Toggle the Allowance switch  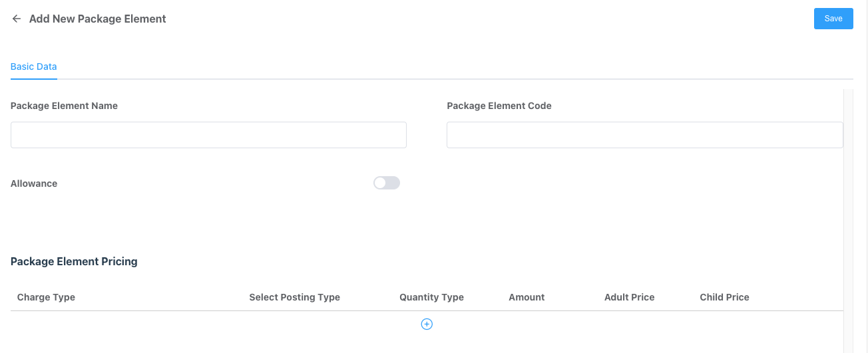pyautogui.click(x=386, y=183)
